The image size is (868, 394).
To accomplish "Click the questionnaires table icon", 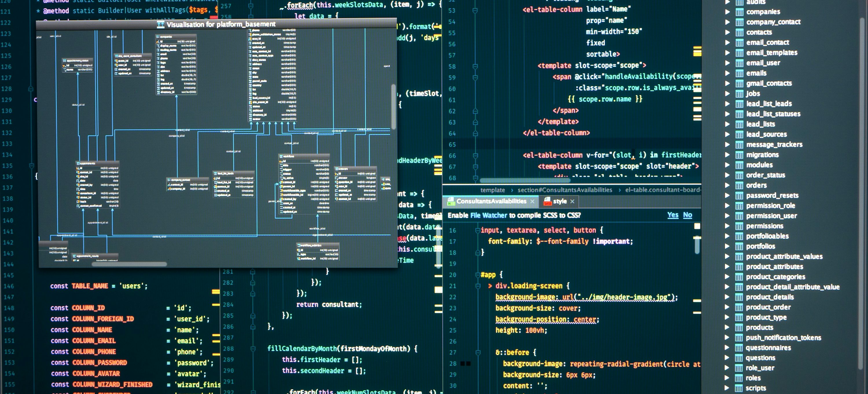I will (x=739, y=348).
